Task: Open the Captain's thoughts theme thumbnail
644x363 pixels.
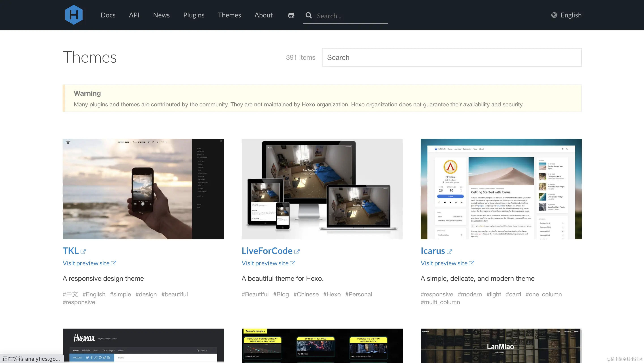Action: 322,346
